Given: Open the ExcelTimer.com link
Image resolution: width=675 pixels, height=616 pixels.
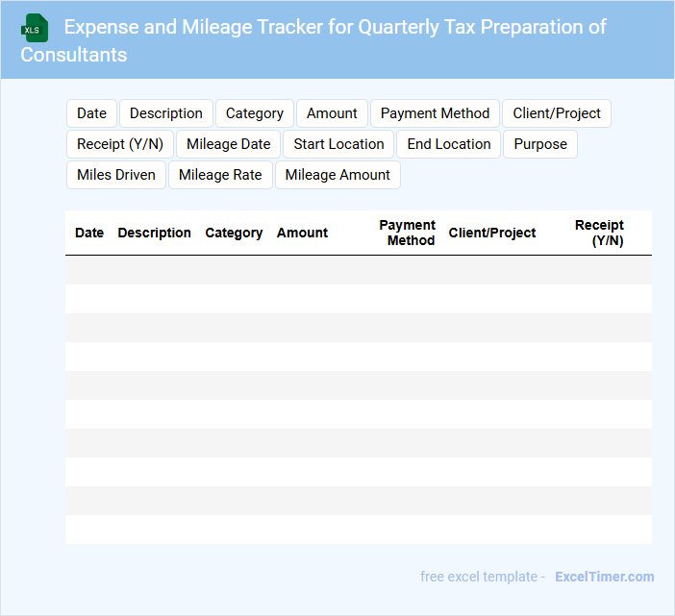Looking at the screenshot, I should pos(604,577).
